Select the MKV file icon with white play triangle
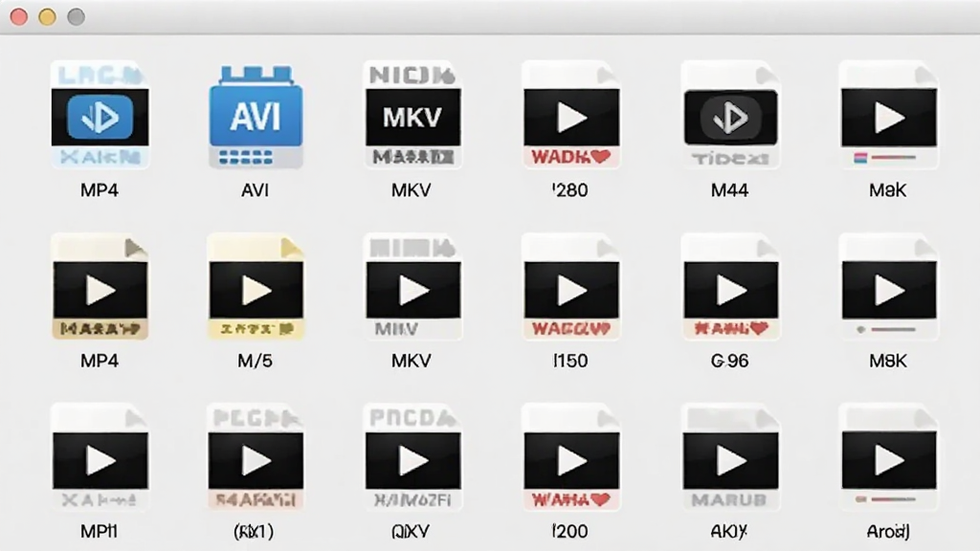The height and width of the screenshot is (551, 980). [x=412, y=287]
